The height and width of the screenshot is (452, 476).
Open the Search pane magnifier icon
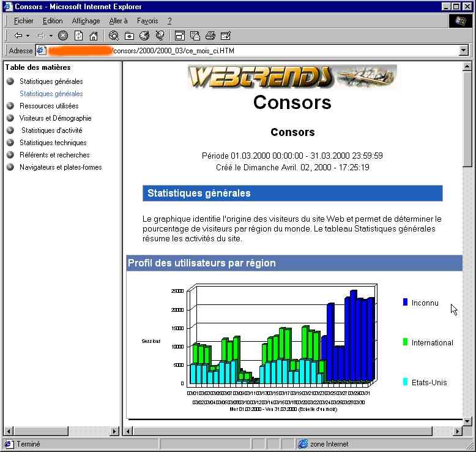114,36
